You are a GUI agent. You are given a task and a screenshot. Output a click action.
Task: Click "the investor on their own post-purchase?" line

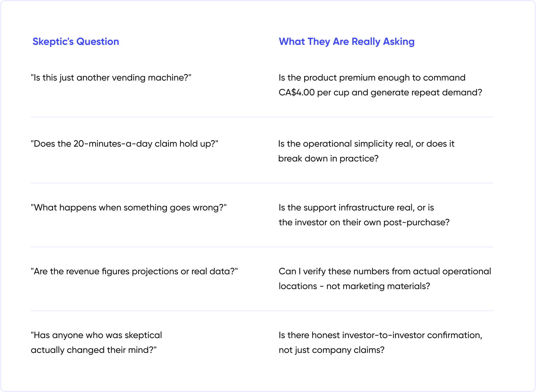[364, 222]
